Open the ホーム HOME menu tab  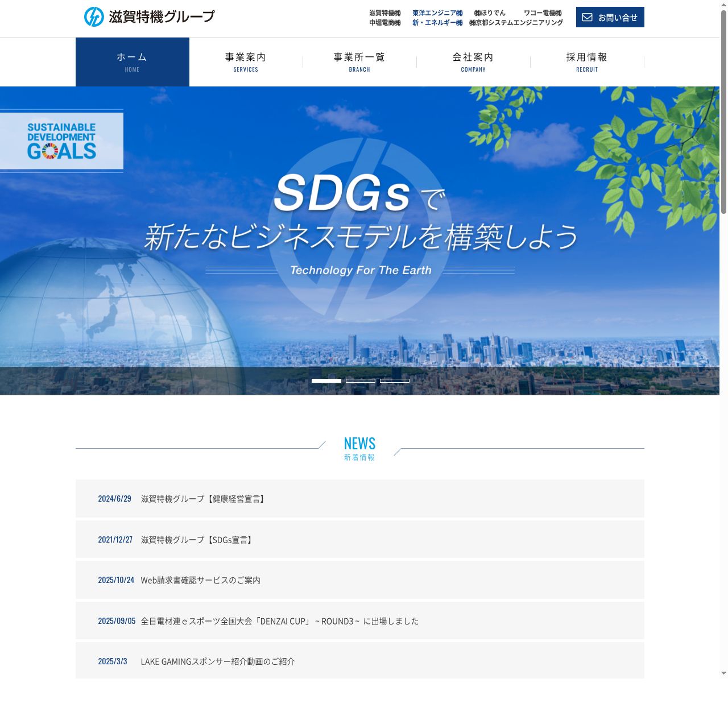coord(132,62)
